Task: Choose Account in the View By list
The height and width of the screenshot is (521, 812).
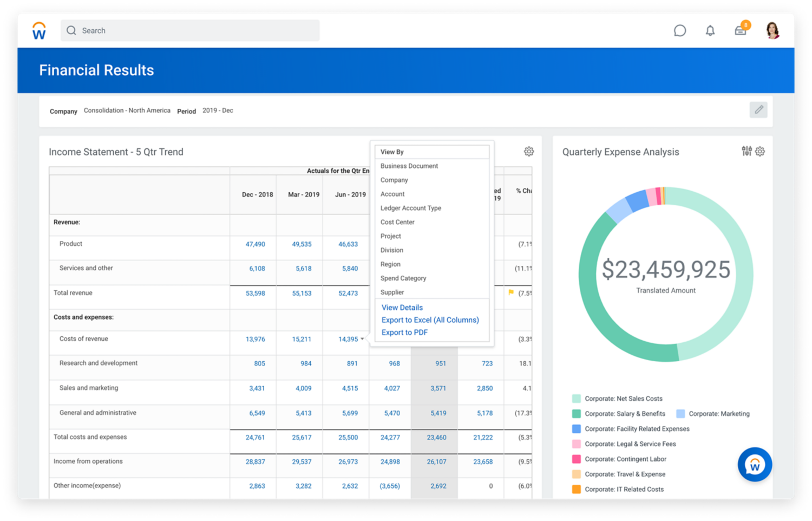Action: click(392, 194)
